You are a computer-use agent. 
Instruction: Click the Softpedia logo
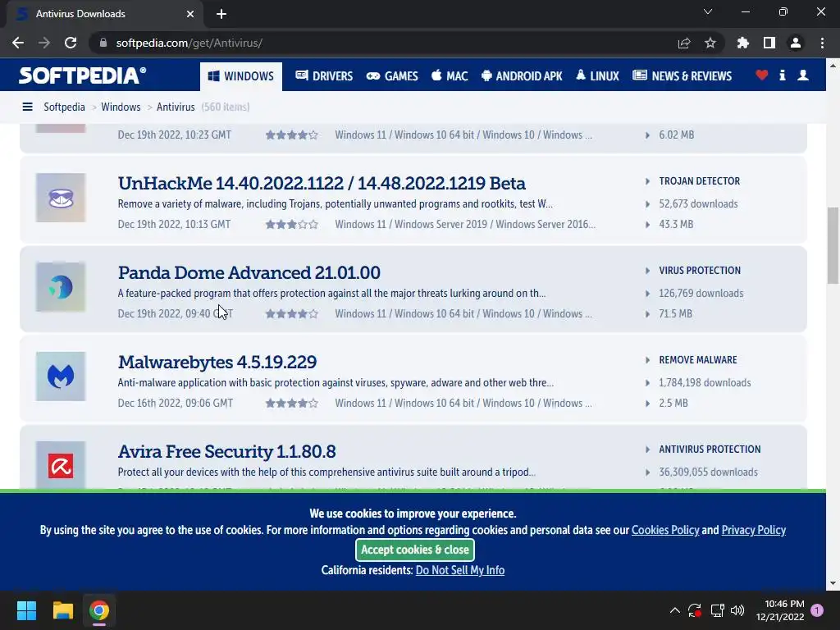tap(82, 75)
